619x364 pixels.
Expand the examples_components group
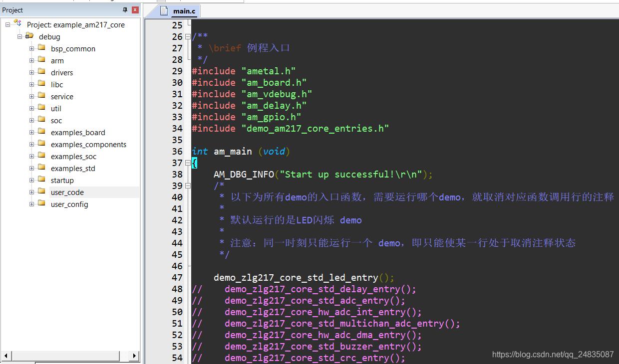(31, 144)
